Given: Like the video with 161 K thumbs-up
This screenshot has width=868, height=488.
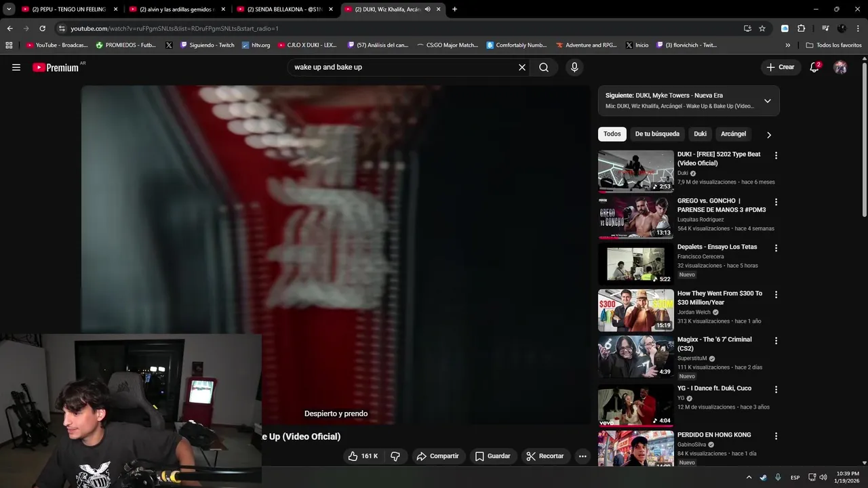Looking at the screenshot, I should [363, 456].
